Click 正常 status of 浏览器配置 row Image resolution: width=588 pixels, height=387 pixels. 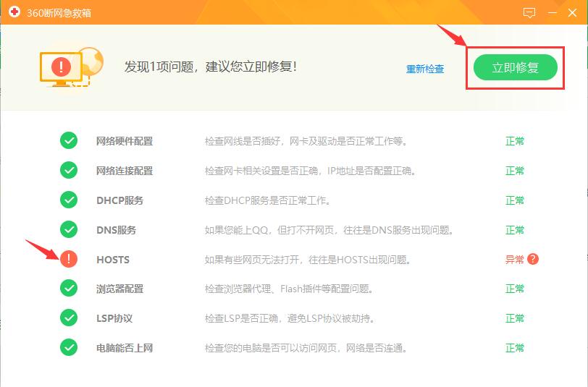(514, 289)
